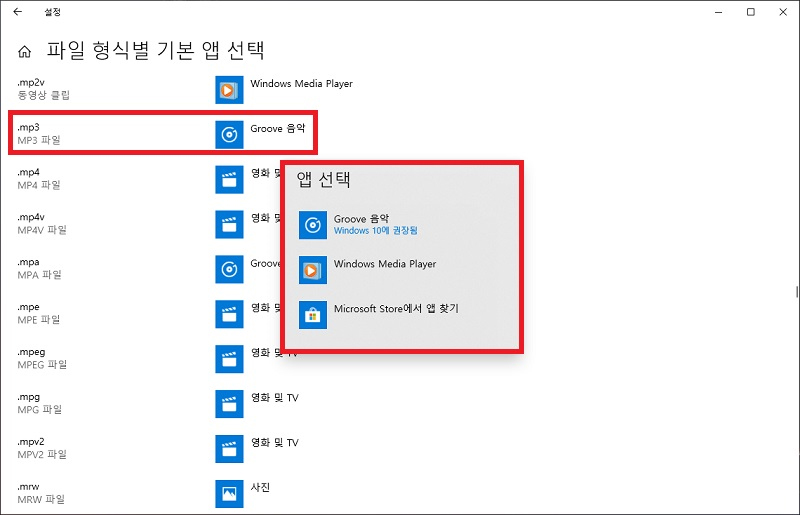Click Movies & TV icon for .mp4
This screenshot has width=800, height=515.
coord(229,180)
